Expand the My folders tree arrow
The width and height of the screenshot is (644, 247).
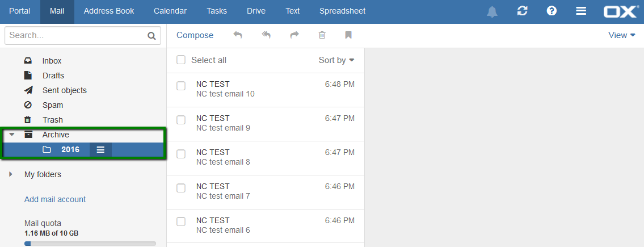click(x=11, y=175)
